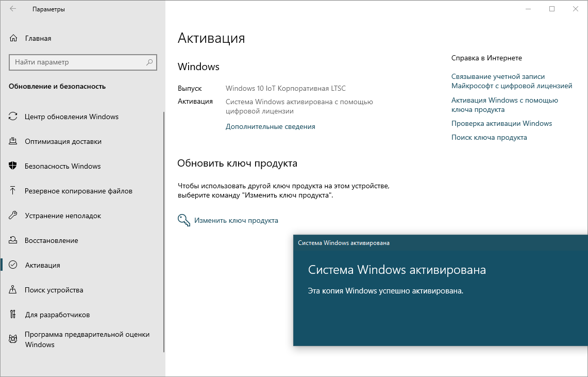
Task: Click Поиск ключа продукта link
Action: point(489,137)
